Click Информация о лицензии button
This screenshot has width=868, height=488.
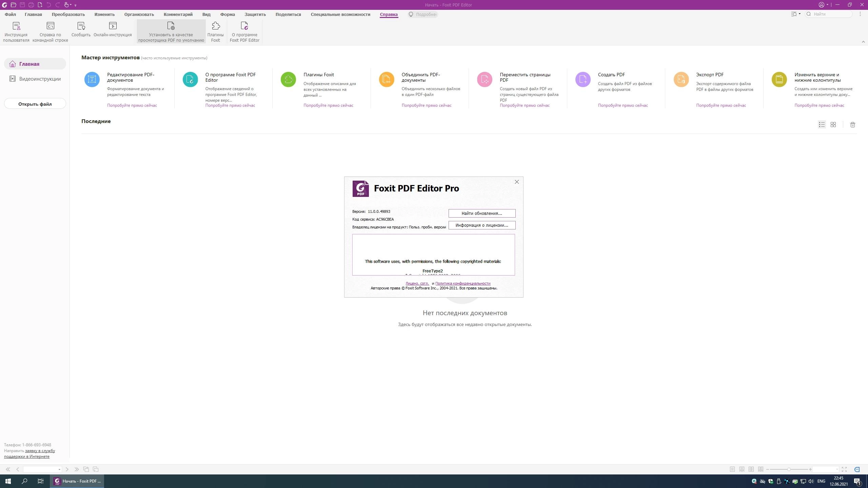pyautogui.click(x=482, y=225)
